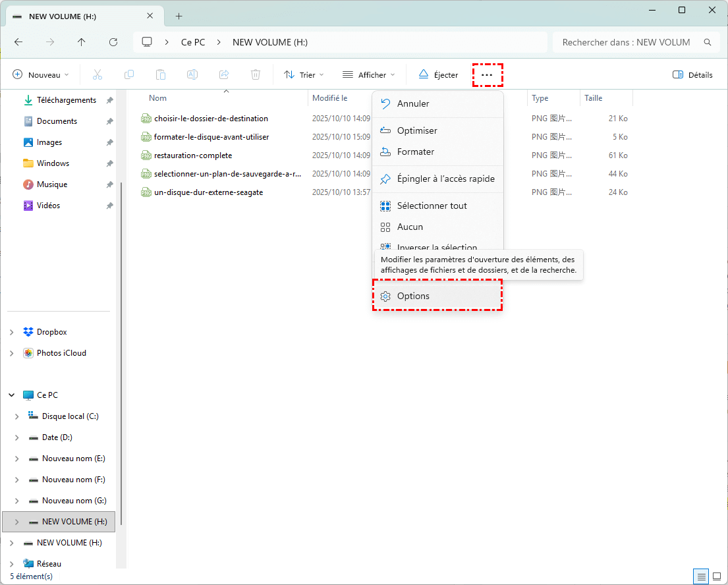The image size is (728, 585).
Task: Toggle the Détails pane button
Action: [x=692, y=75]
